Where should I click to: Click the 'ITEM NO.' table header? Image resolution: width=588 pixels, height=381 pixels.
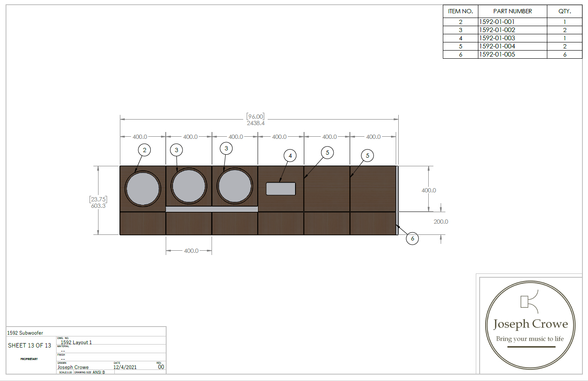click(x=460, y=11)
